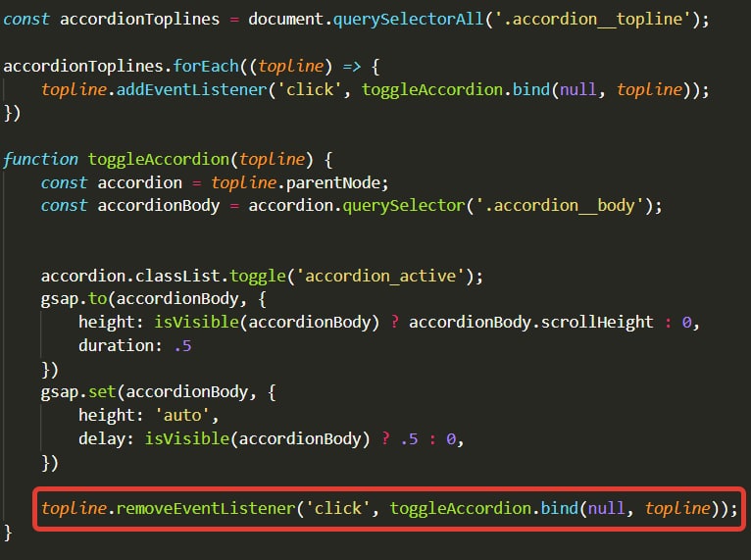Click the '.5' duration value

click(182, 346)
